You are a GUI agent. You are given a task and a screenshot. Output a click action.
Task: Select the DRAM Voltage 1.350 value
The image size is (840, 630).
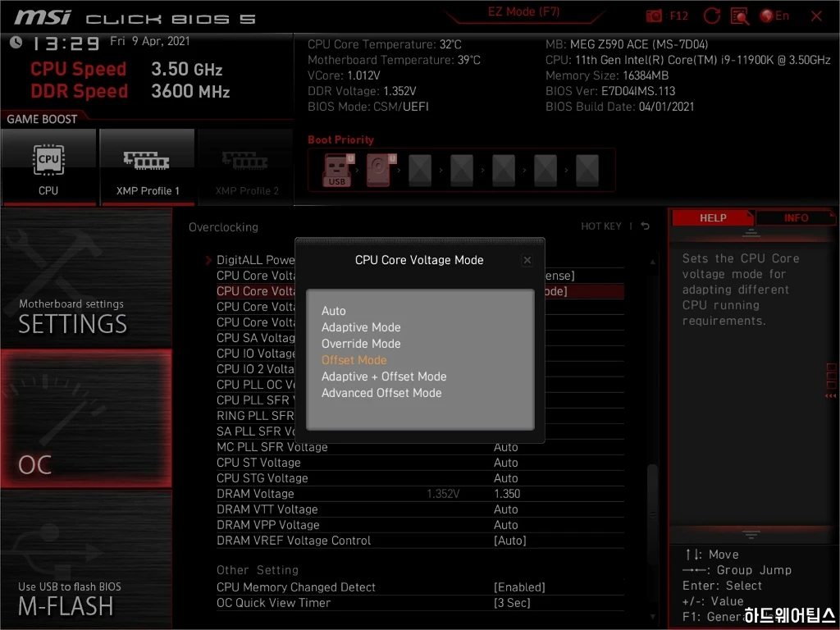[507, 494]
